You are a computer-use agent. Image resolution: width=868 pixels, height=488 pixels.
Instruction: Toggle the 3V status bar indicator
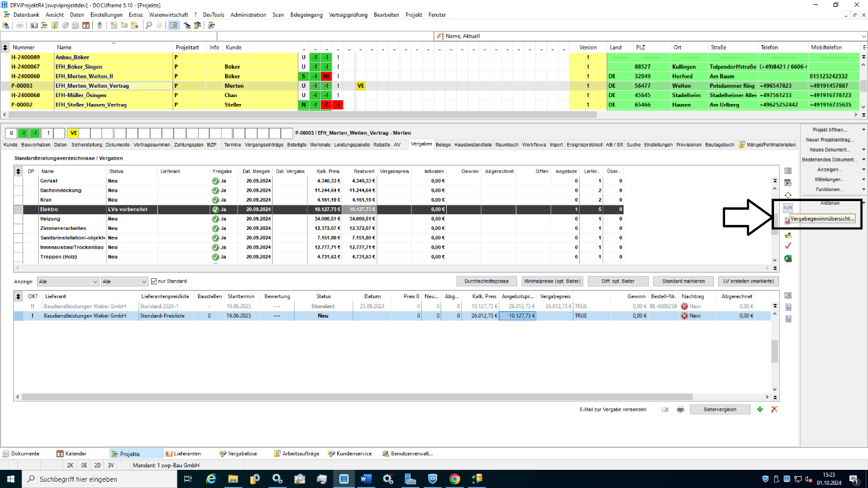click(111, 465)
